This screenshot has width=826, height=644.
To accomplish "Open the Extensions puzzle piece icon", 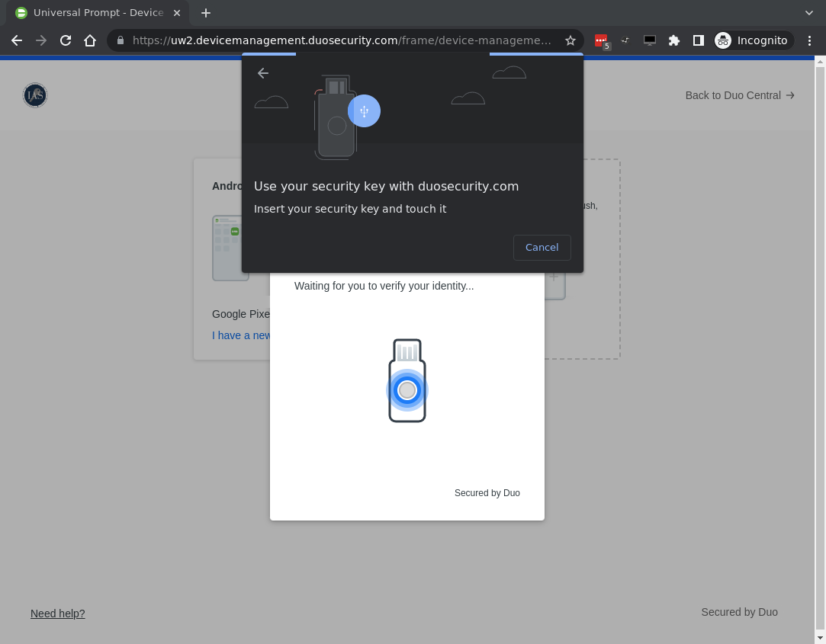I will (x=674, y=40).
